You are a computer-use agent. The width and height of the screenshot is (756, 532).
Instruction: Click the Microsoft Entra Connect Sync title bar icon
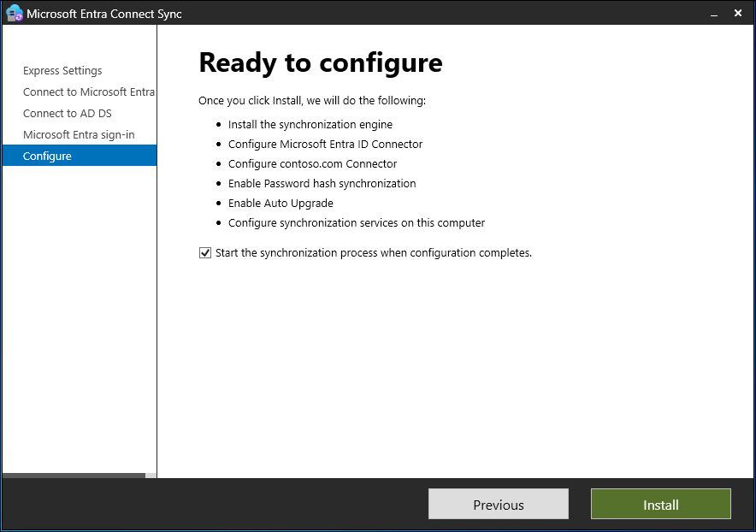pyautogui.click(x=12, y=13)
